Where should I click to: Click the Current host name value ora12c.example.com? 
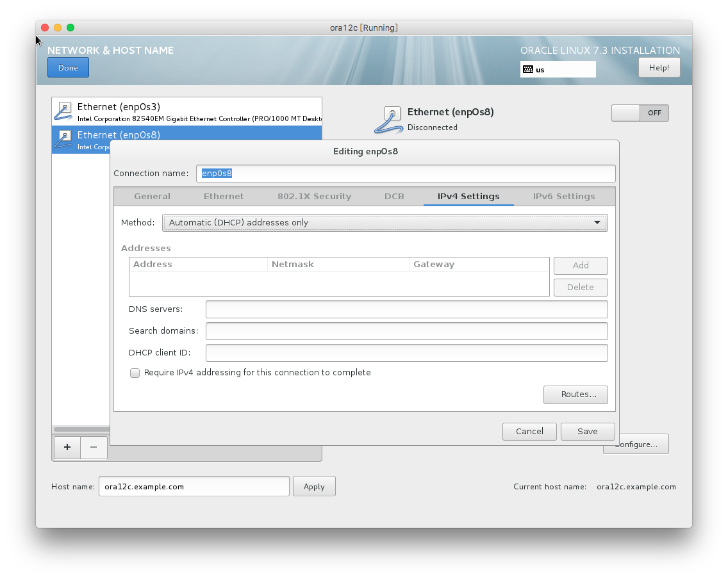(636, 487)
